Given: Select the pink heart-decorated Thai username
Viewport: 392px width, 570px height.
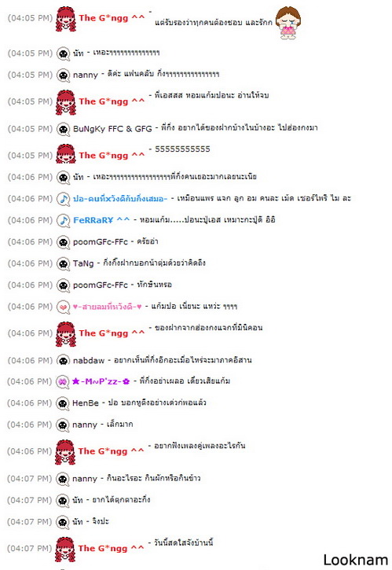Looking at the screenshot, I should tap(107, 307).
